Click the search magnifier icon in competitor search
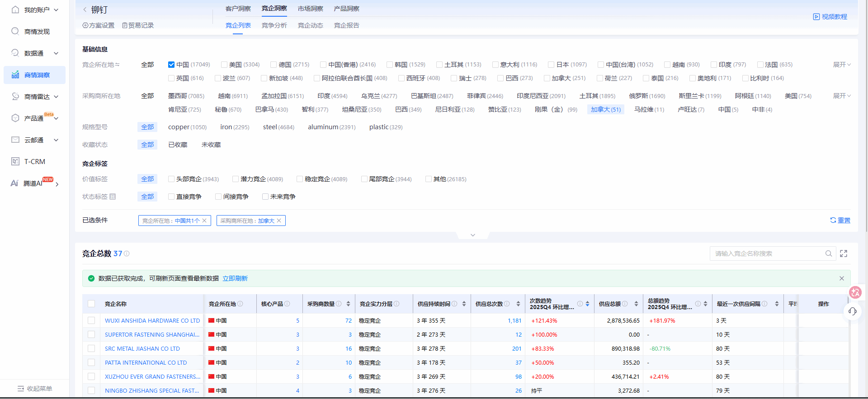The height and width of the screenshot is (399, 868). [x=829, y=253]
